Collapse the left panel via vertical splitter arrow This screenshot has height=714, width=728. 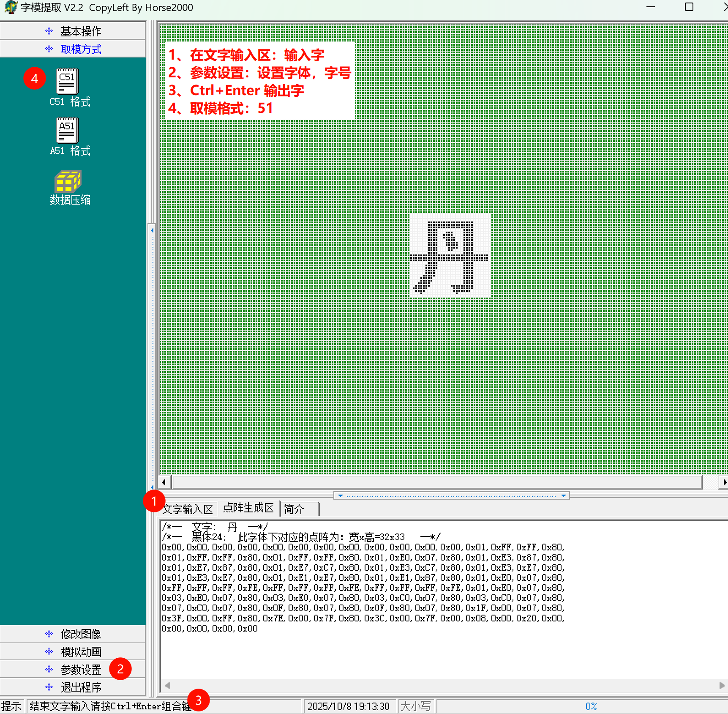[x=152, y=230]
